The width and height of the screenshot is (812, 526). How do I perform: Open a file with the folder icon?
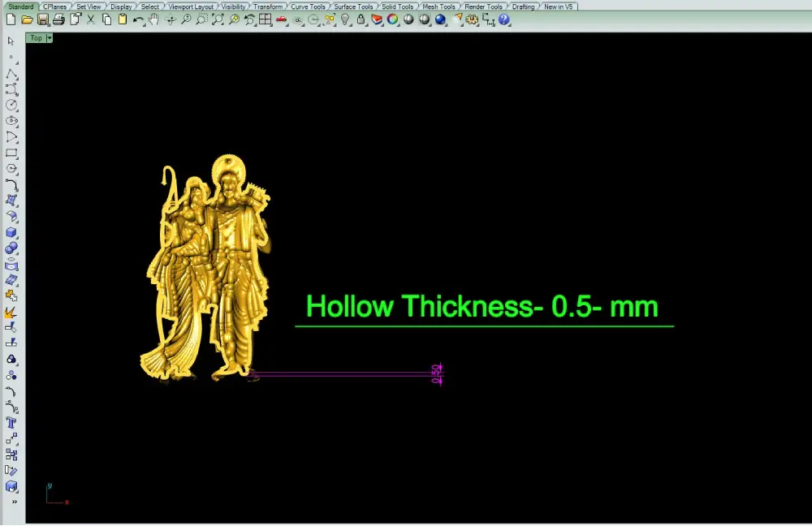click(27, 19)
